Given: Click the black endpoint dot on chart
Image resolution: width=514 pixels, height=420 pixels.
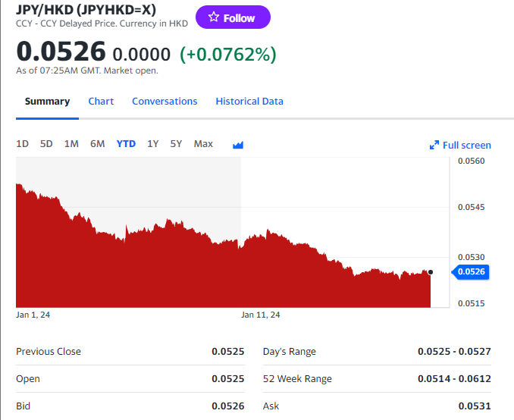Looking at the screenshot, I should click(x=431, y=271).
